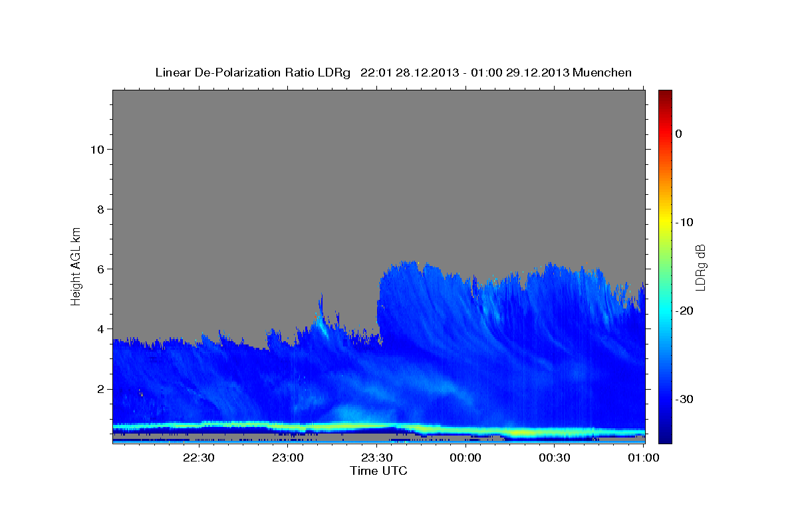798x532 pixels.
Task: Click the colorbar value 0
Action: [x=679, y=134]
